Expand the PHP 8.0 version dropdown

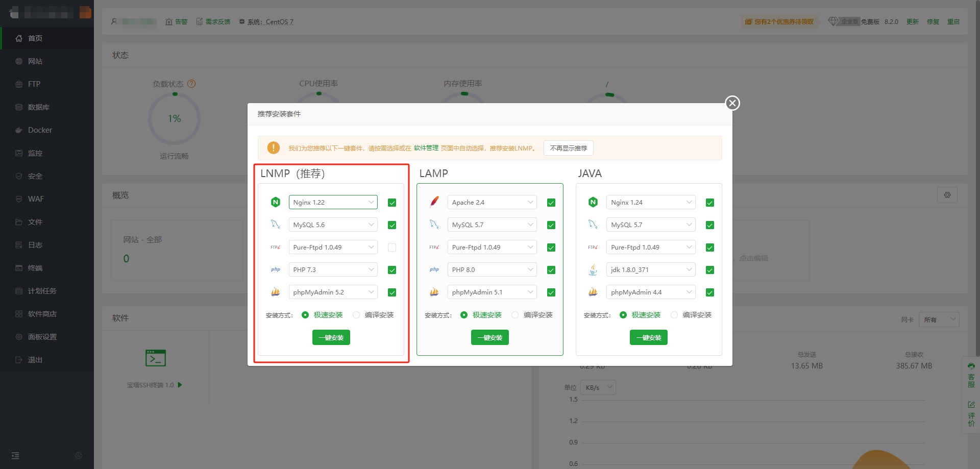pyautogui.click(x=492, y=269)
